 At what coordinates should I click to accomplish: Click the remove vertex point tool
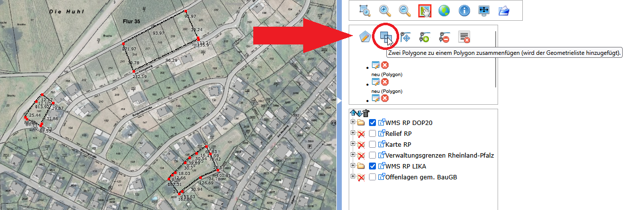tap(444, 37)
